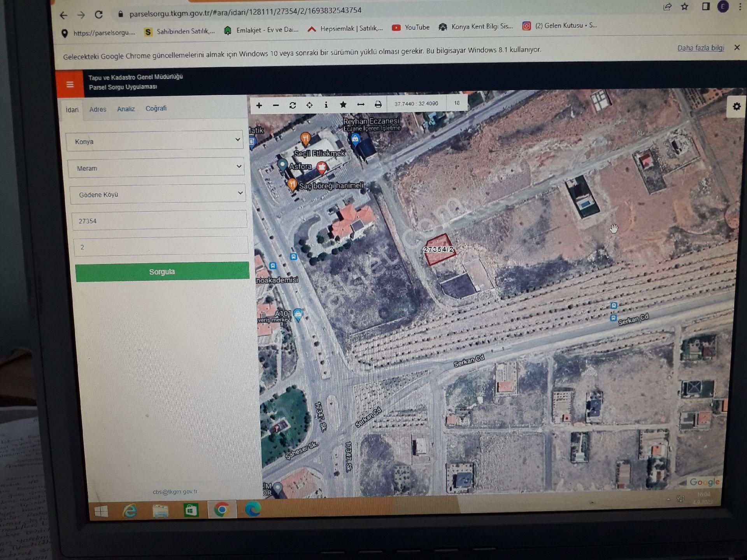Go forward in browser history
The image size is (747, 560).
81,15
